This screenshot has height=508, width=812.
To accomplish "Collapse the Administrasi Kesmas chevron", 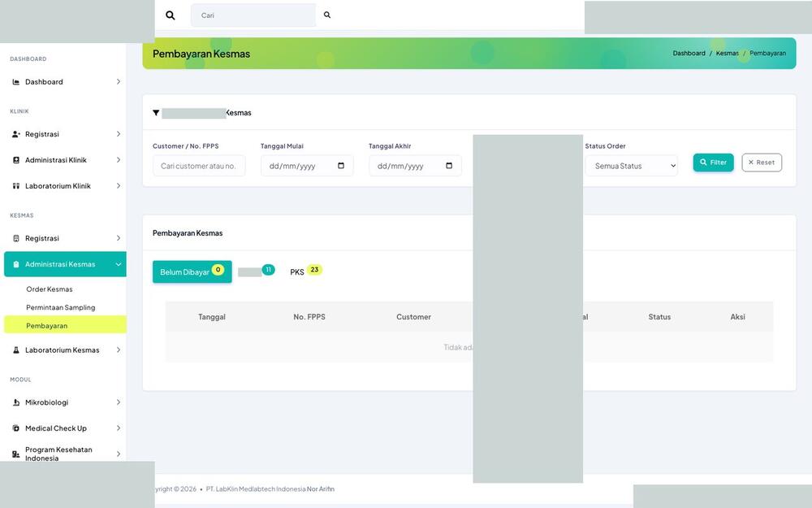I will (118, 264).
